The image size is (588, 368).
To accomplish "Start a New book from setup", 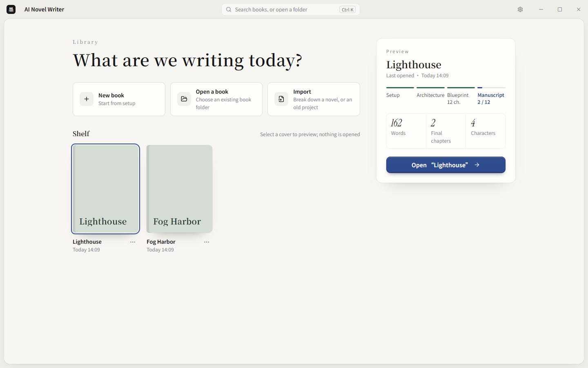I will (x=119, y=99).
